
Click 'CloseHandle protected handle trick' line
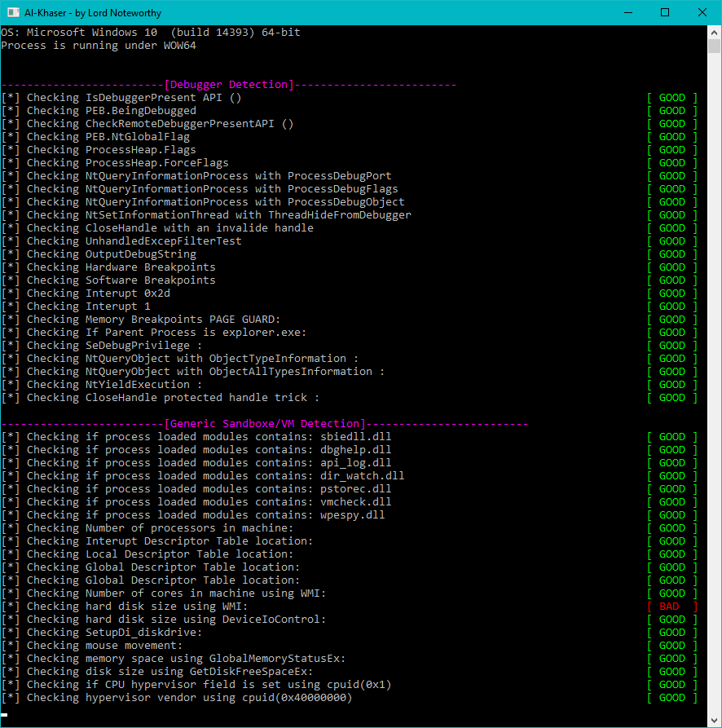(x=161, y=397)
